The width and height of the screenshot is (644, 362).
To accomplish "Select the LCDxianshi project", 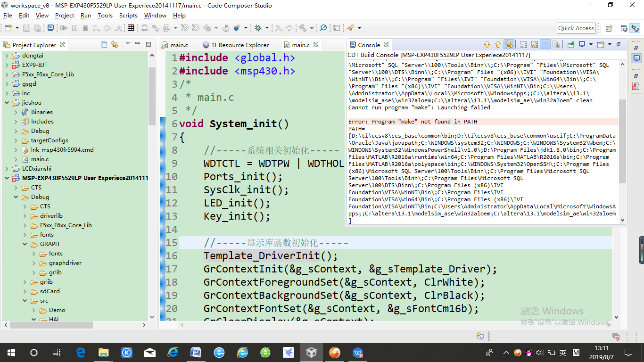I will [x=36, y=168].
